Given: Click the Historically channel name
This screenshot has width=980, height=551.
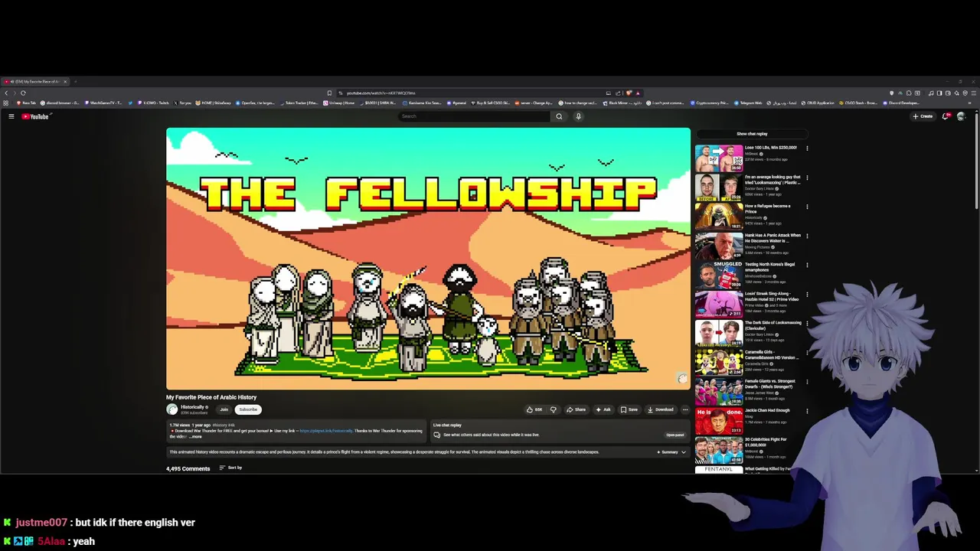Looking at the screenshot, I should click(x=192, y=407).
